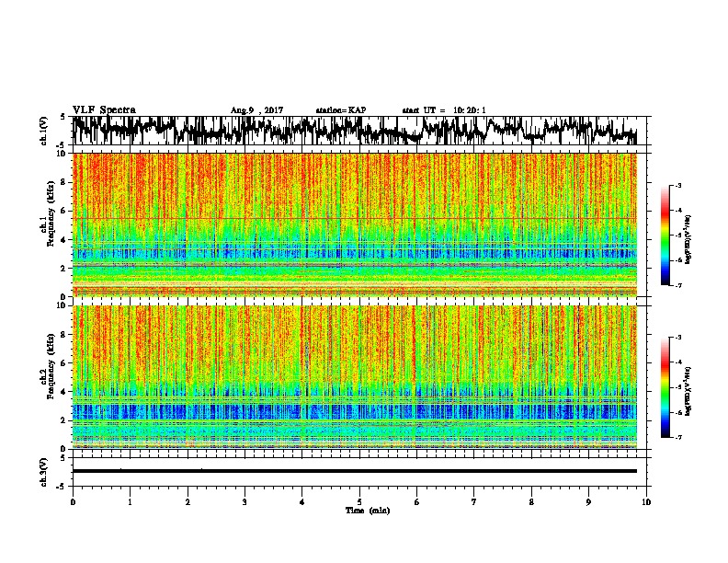The width and height of the screenshot is (728, 563).
Task: Select the date text "Aug.9 , 2017"
Action: tap(256, 110)
